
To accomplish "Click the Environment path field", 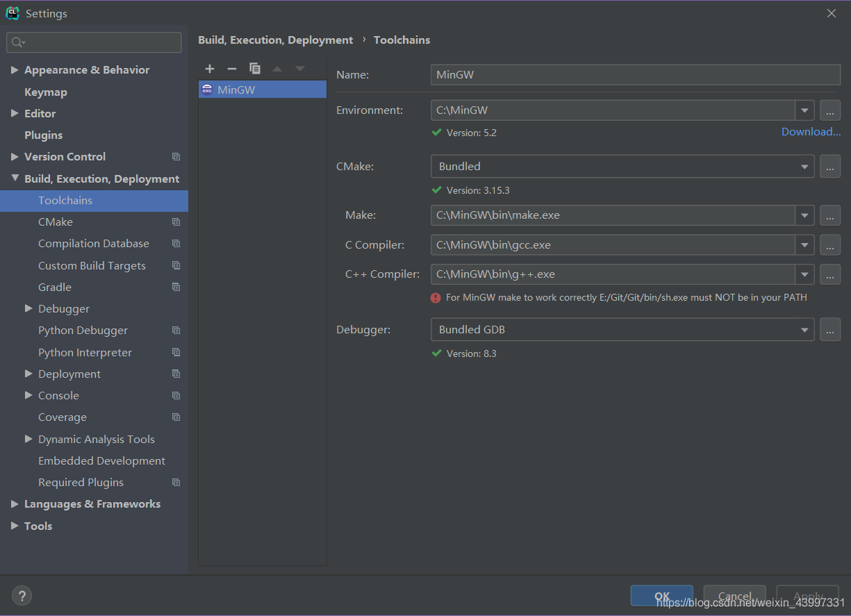I will point(613,110).
